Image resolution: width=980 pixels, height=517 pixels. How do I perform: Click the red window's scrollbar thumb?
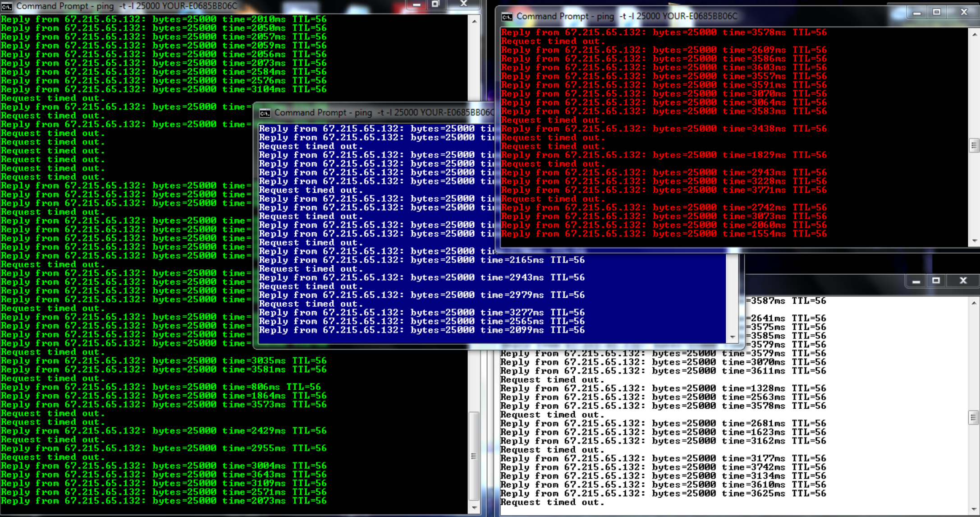click(974, 145)
